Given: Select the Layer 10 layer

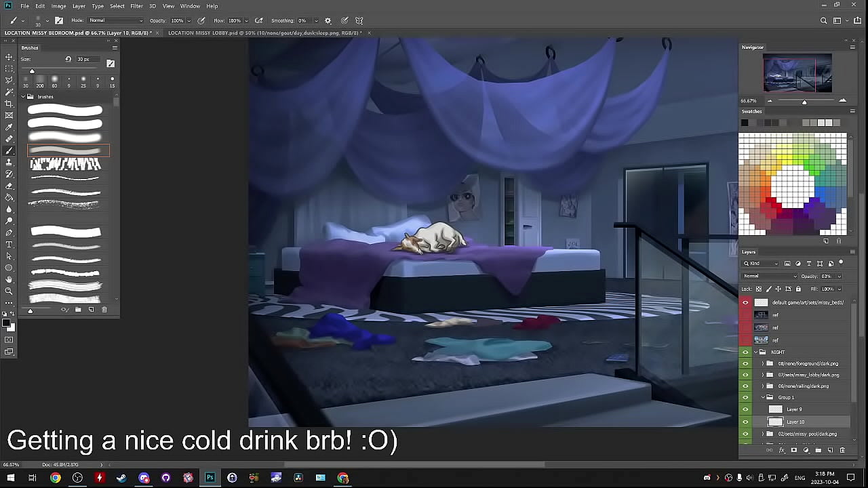Looking at the screenshot, I should coord(795,422).
